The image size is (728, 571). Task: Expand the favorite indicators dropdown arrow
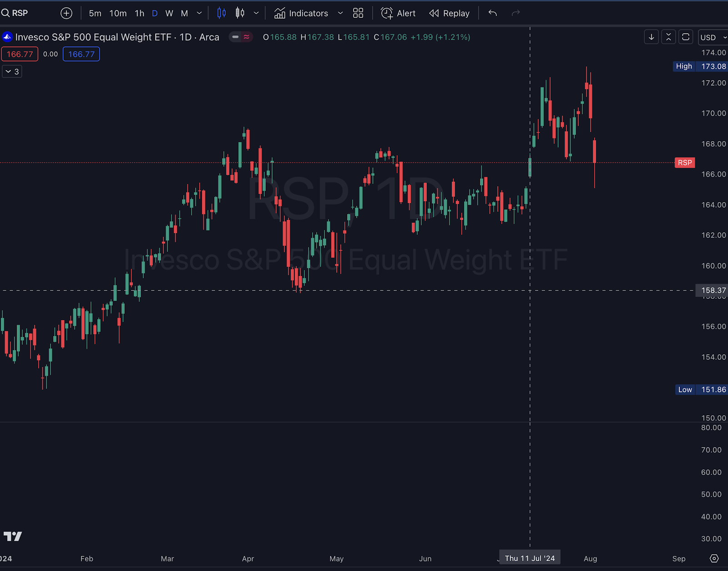coord(340,13)
